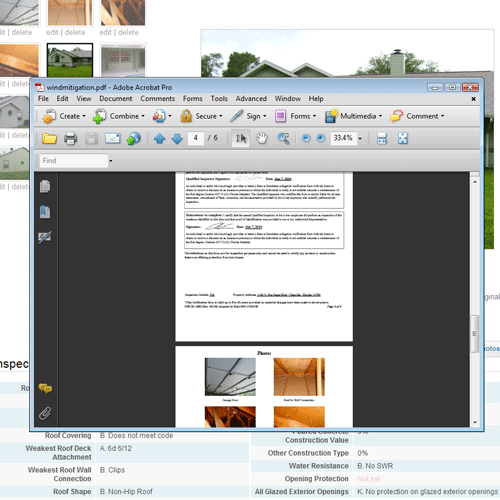Viewport: 500px width, 500px height.
Task: Click the Sign pen icon
Action: tap(236, 116)
